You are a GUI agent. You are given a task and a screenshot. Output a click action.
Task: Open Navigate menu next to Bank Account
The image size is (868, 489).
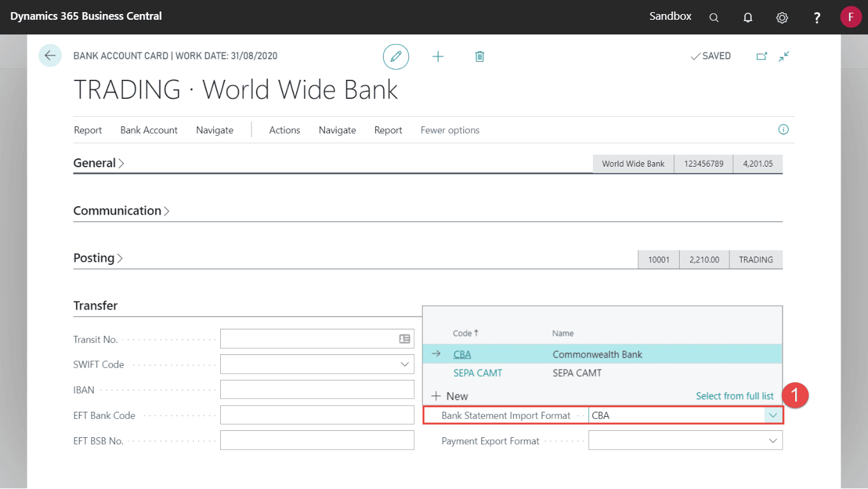214,130
